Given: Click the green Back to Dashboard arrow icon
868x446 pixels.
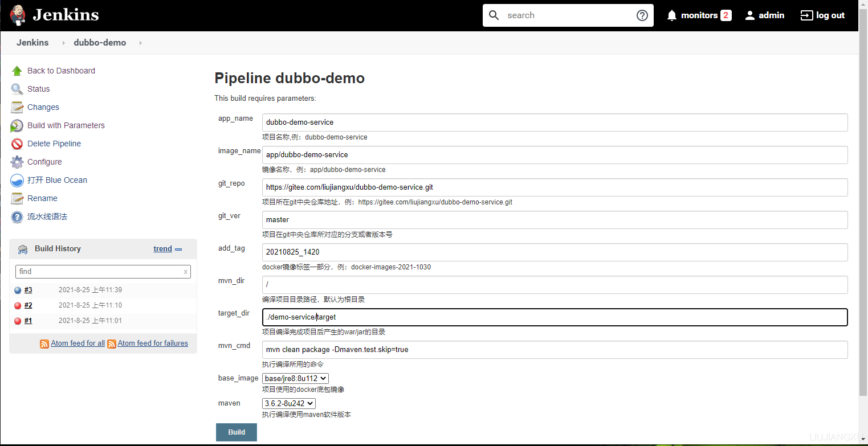Looking at the screenshot, I should point(17,71).
